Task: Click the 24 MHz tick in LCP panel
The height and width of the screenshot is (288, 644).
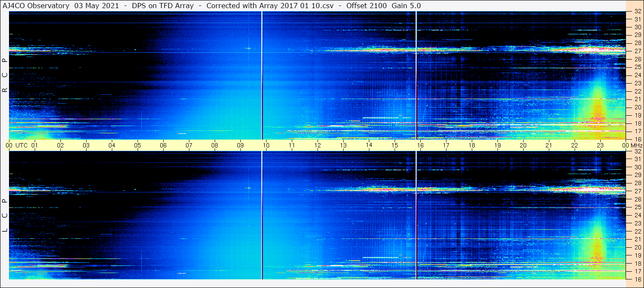Action: click(x=637, y=215)
